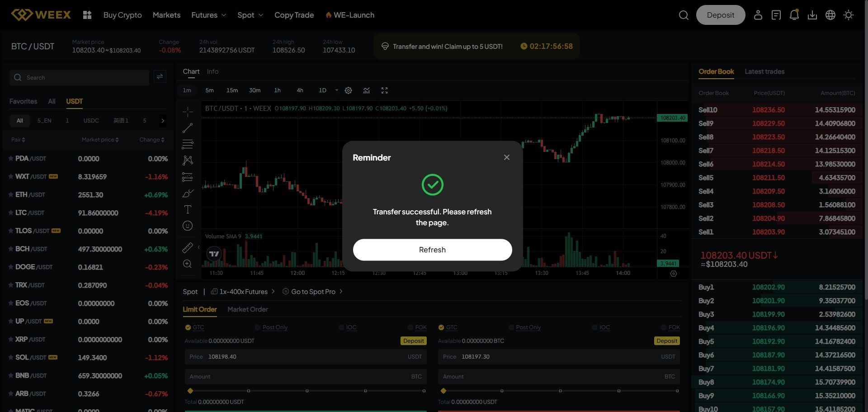Expand the Spot dropdown menu

[250, 15]
